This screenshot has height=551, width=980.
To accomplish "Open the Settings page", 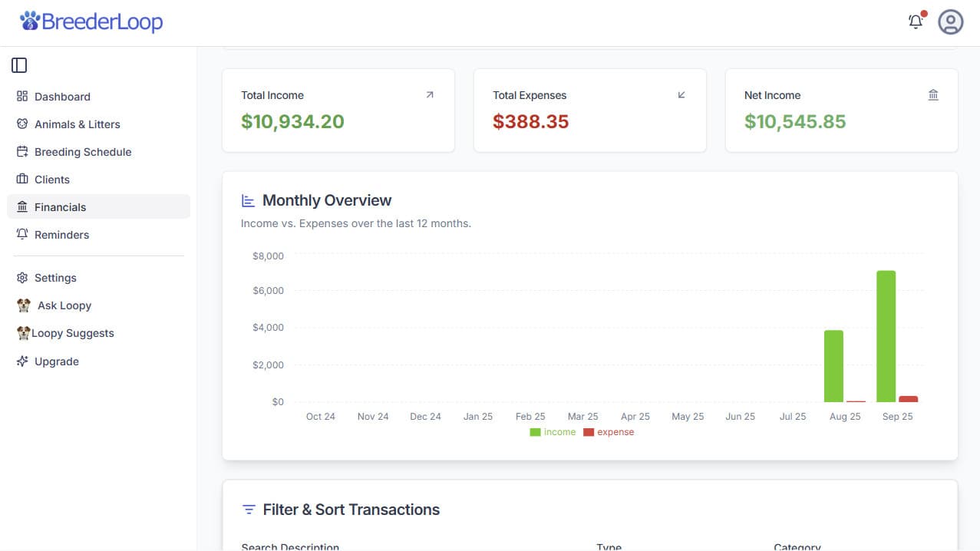I will [x=55, y=278].
